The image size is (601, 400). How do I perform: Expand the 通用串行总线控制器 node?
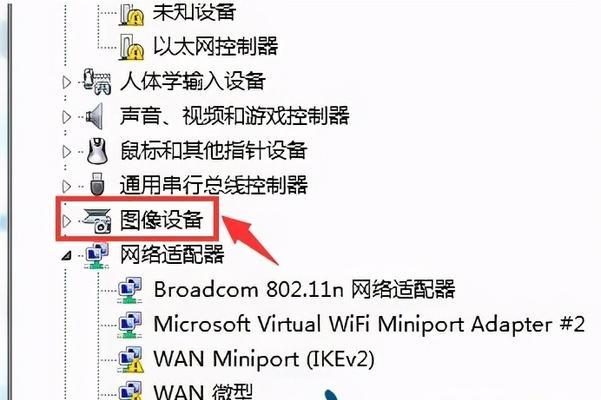[x=67, y=186]
